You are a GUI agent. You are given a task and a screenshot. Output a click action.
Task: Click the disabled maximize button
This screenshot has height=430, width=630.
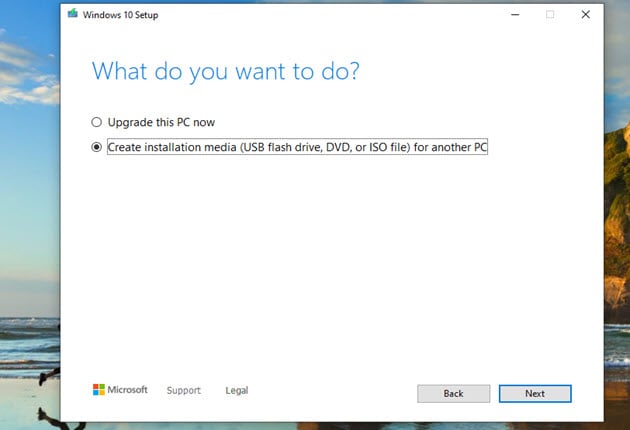[550, 14]
